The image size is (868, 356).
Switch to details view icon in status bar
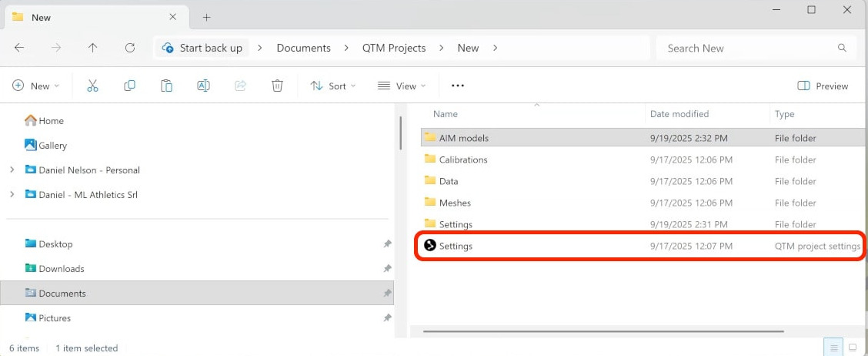click(x=833, y=348)
